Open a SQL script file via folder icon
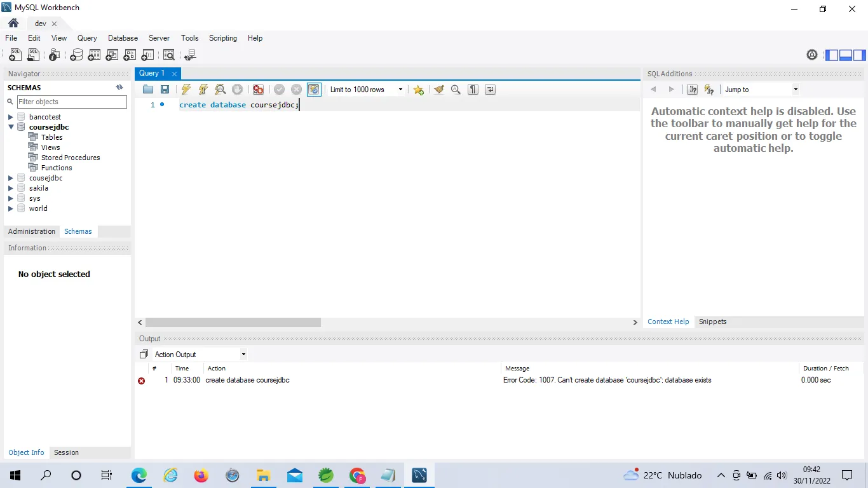Screen dimensions: 868x488 tap(148, 90)
